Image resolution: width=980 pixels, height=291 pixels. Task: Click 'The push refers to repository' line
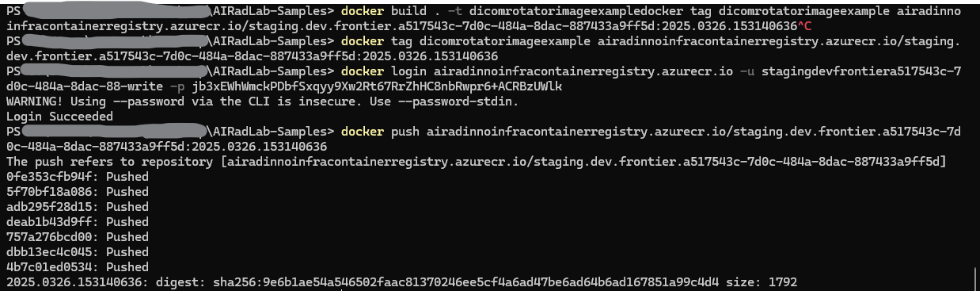coord(477,162)
